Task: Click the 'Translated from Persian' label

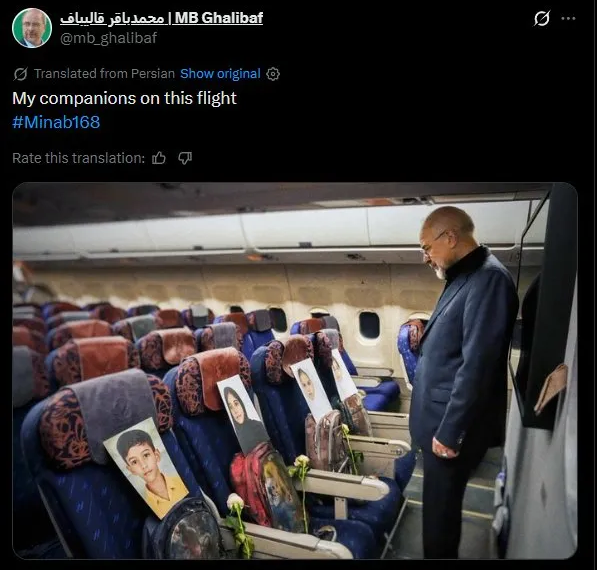Action: pos(104,73)
